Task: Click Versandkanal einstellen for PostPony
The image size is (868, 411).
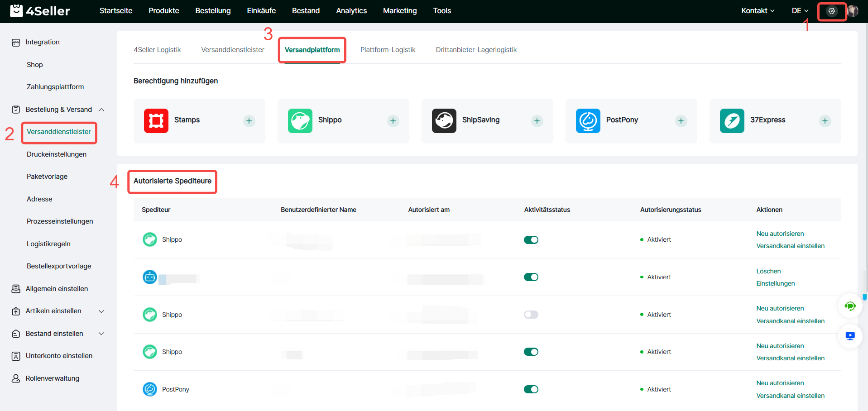Action: coord(790,396)
